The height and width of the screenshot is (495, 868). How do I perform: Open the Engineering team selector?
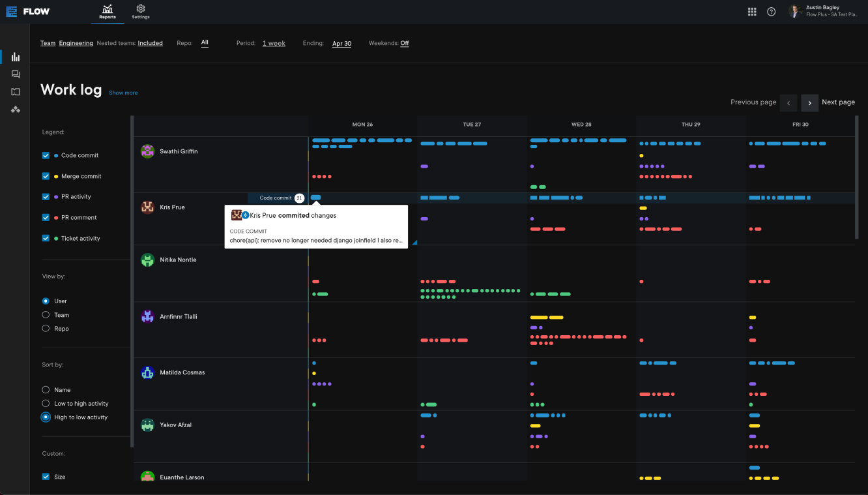(76, 43)
